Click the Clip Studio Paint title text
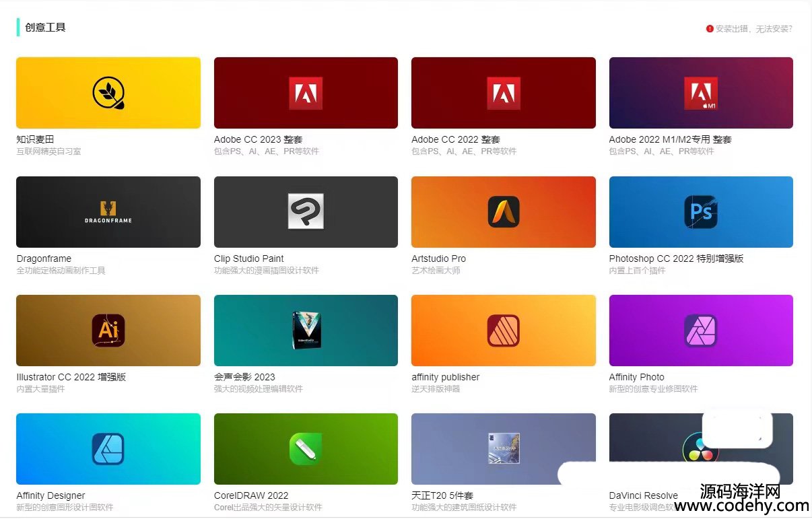The height and width of the screenshot is (519, 812). (249, 258)
